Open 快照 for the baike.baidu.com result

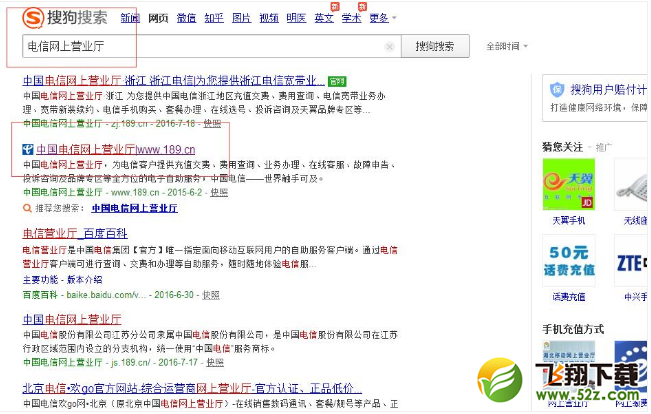[x=211, y=295]
